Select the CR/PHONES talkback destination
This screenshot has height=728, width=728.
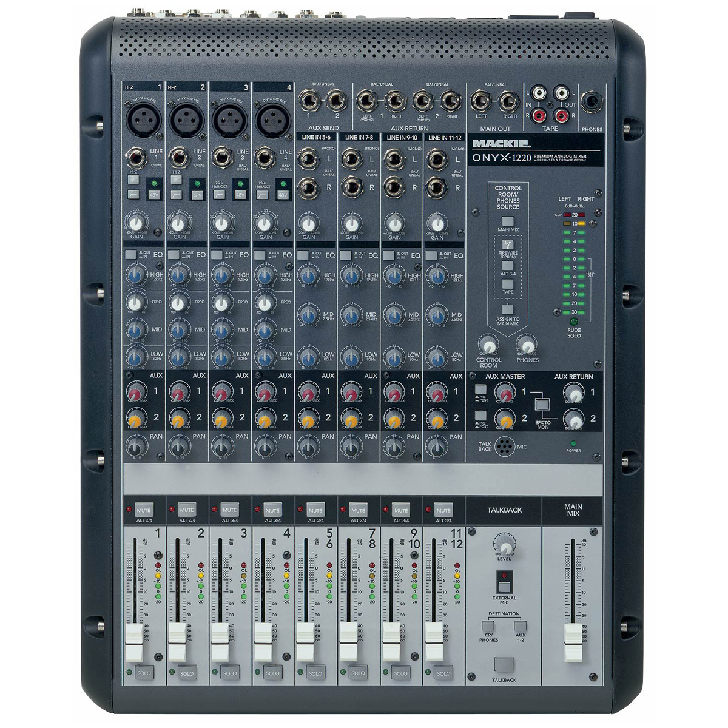(x=488, y=625)
